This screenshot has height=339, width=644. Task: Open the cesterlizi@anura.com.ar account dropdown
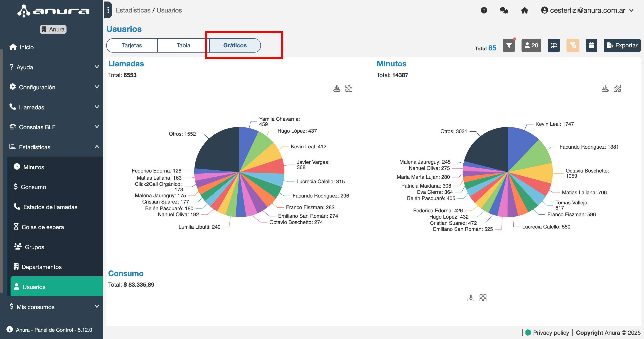pos(588,10)
